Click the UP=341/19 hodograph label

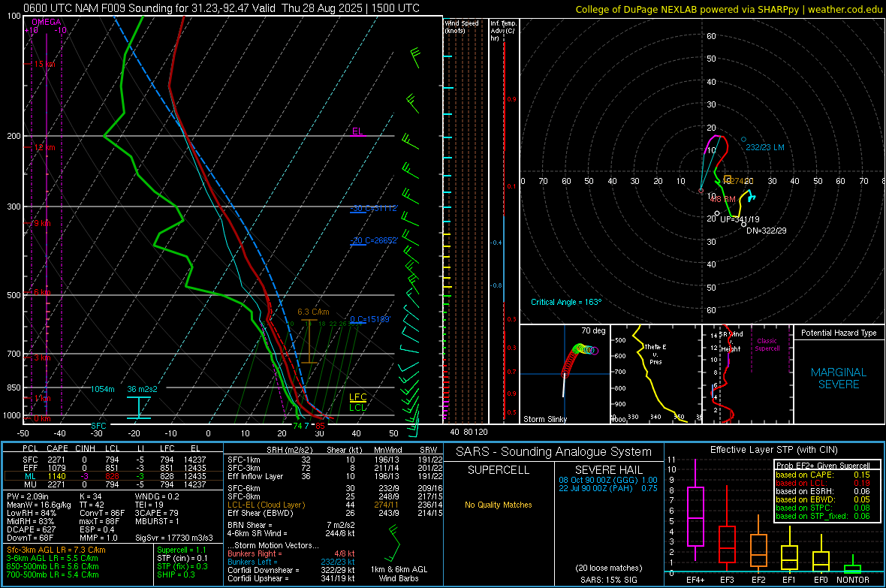[740, 219]
